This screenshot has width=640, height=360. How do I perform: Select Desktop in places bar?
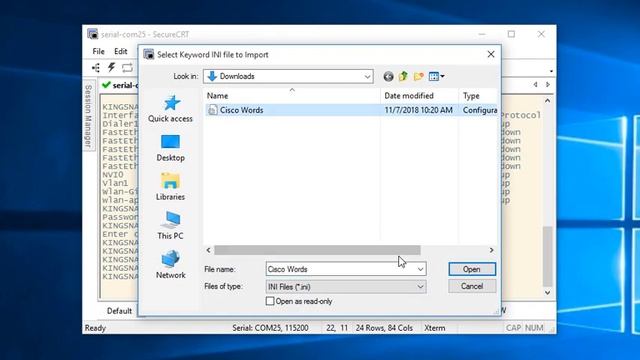pos(170,148)
